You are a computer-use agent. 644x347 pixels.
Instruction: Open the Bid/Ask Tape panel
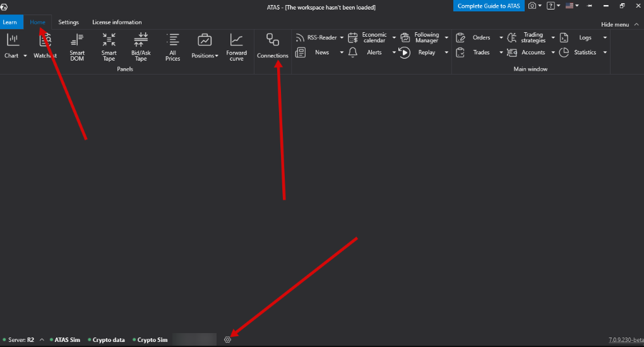pyautogui.click(x=141, y=47)
